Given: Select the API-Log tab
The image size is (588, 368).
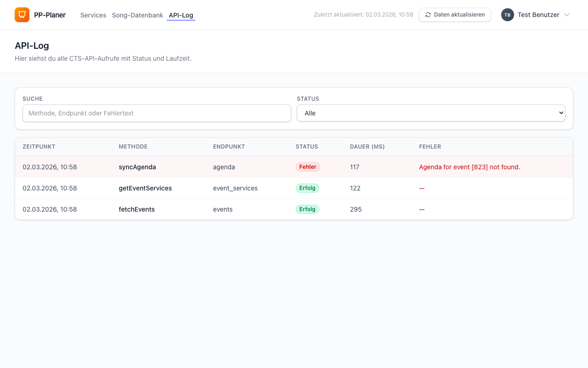Looking at the screenshot, I should click(181, 15).
